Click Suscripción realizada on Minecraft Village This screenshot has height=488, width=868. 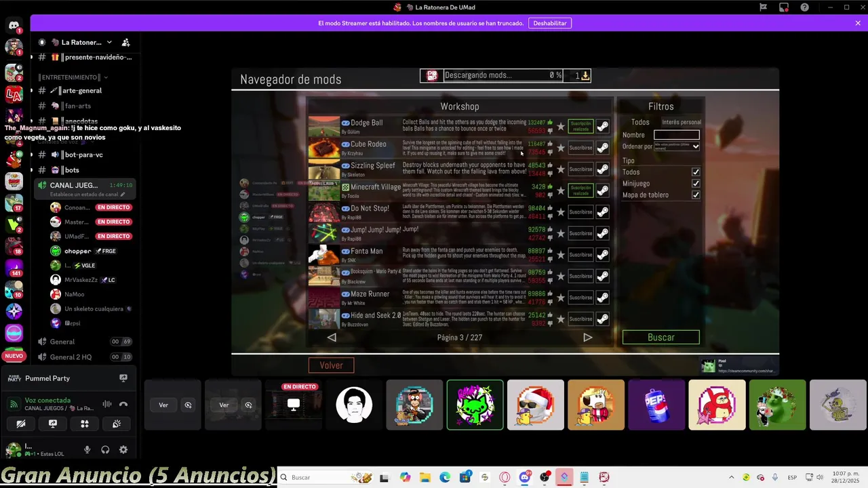coord(580,190)
